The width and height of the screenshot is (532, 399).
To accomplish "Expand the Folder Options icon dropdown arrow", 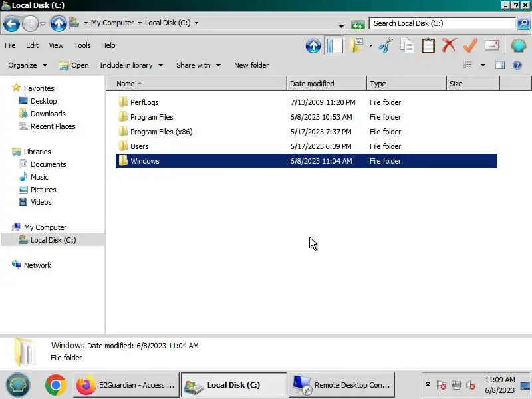I will [370, 45].
